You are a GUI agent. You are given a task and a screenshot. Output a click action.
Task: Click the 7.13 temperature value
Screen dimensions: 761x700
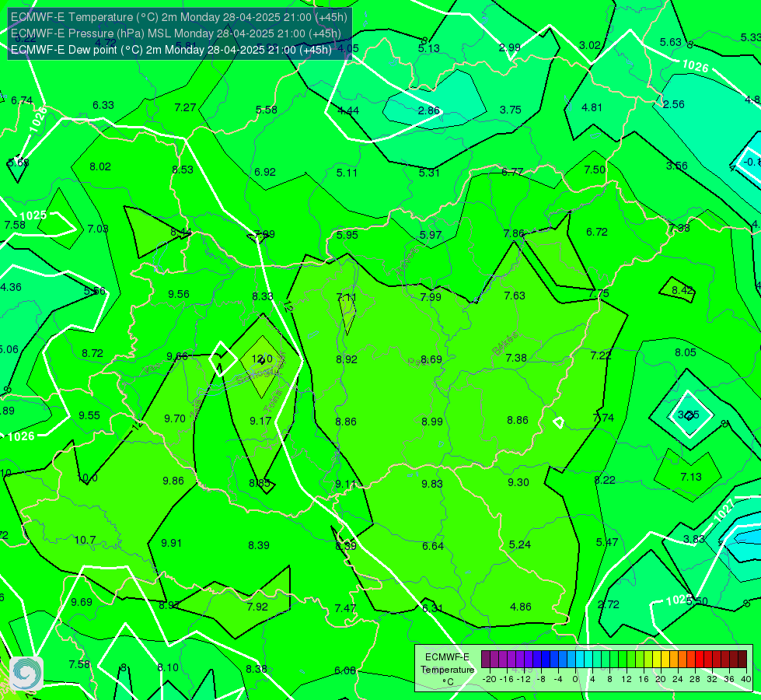click(x=691, y=477)
